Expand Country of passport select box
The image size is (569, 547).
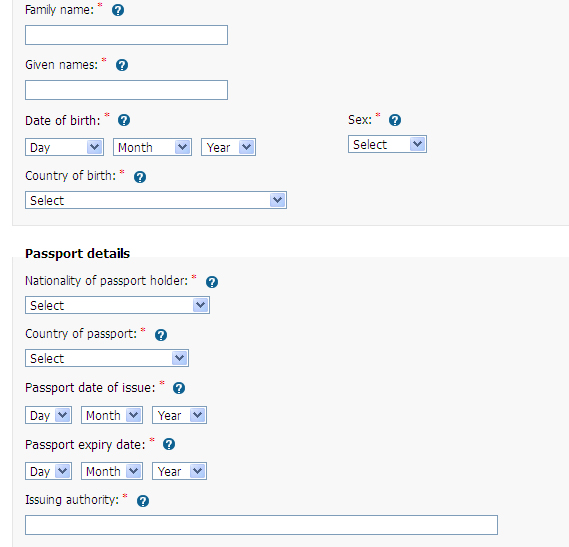(x=107, y=358)
